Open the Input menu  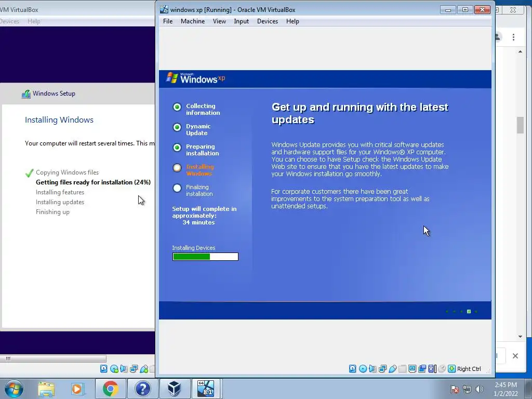pos(241,21)
